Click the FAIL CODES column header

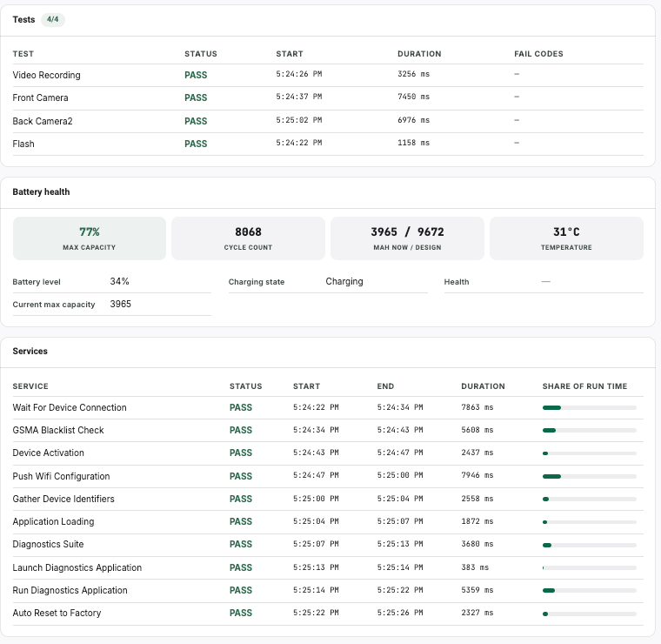coord(538,54)
